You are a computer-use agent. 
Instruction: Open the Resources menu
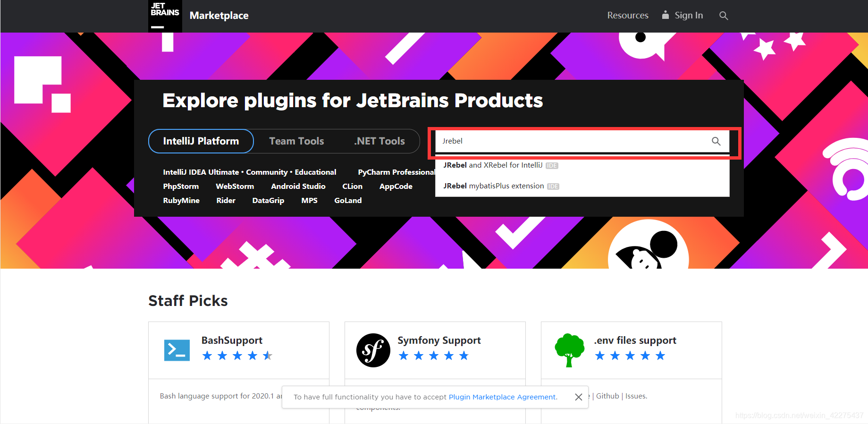pyautogui.click(x=628, y=16)
